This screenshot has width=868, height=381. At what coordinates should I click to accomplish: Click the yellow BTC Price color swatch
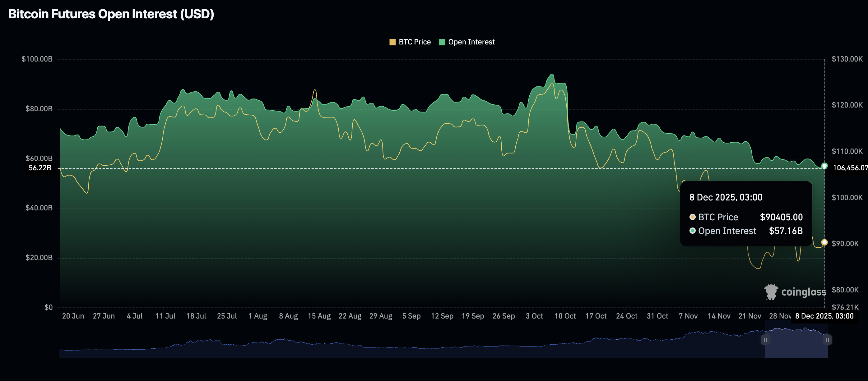coord(392,42)
